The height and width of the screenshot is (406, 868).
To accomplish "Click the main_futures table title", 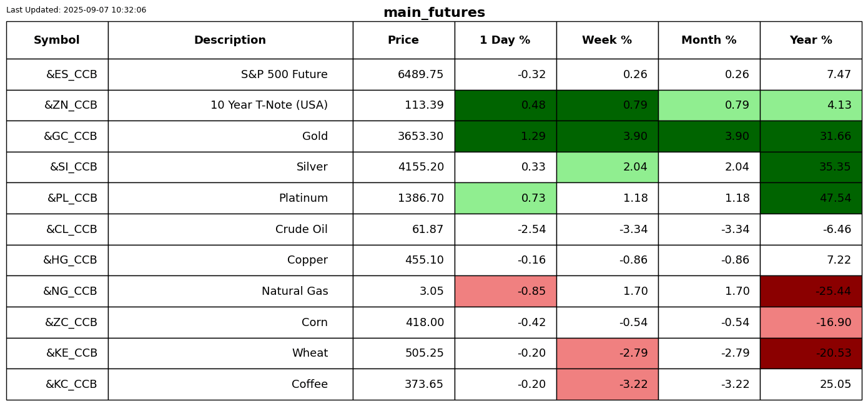I will pos(434,12).
